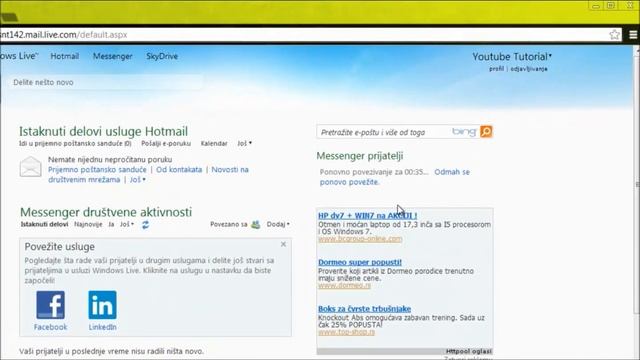This screenshot has height=360, width=640.
Task: Open Dormeo super popusti ad link
Action: point(360,262)
